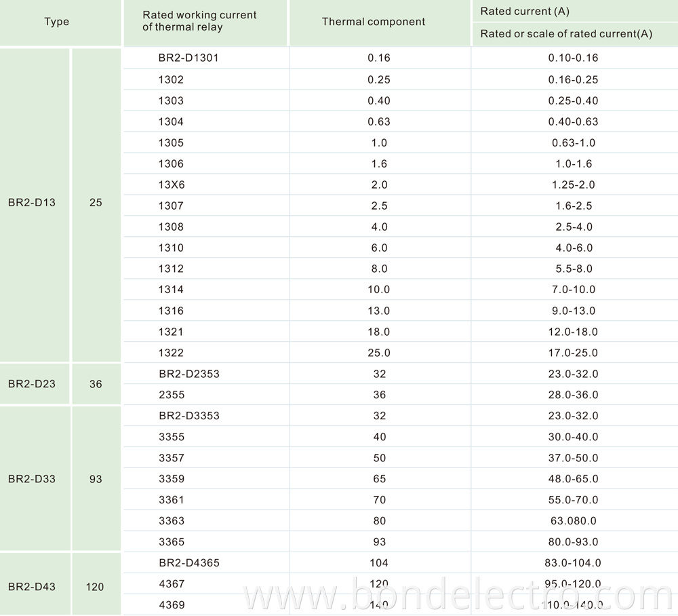
Task: Select the 3359 relay model cell
Action: click(171, 479)
